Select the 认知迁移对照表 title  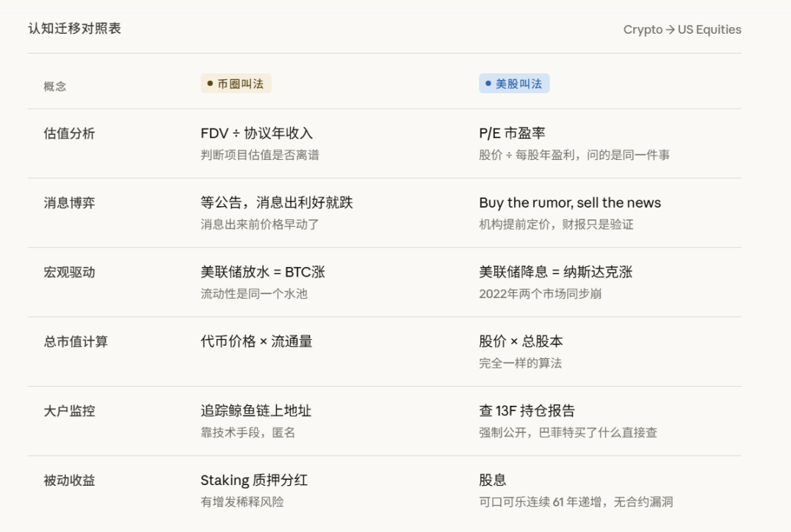click(74, 29)
